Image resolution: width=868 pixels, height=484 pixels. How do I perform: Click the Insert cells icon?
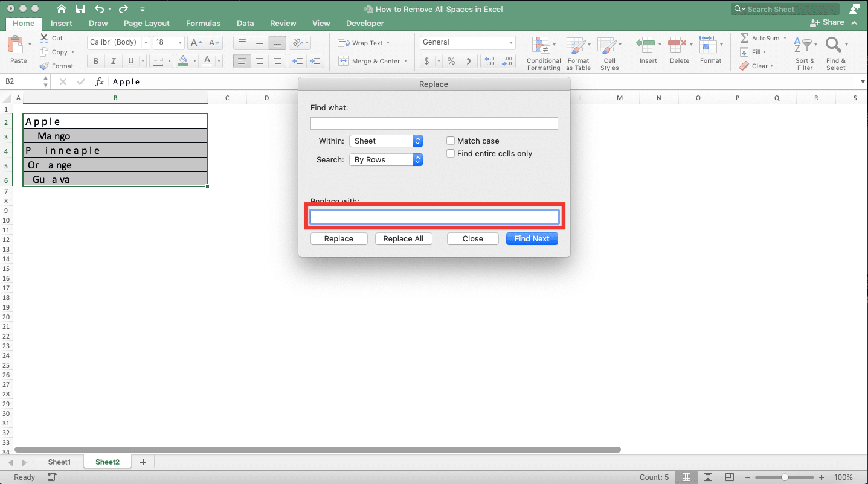pyautogui.click(x=645, y=43)
